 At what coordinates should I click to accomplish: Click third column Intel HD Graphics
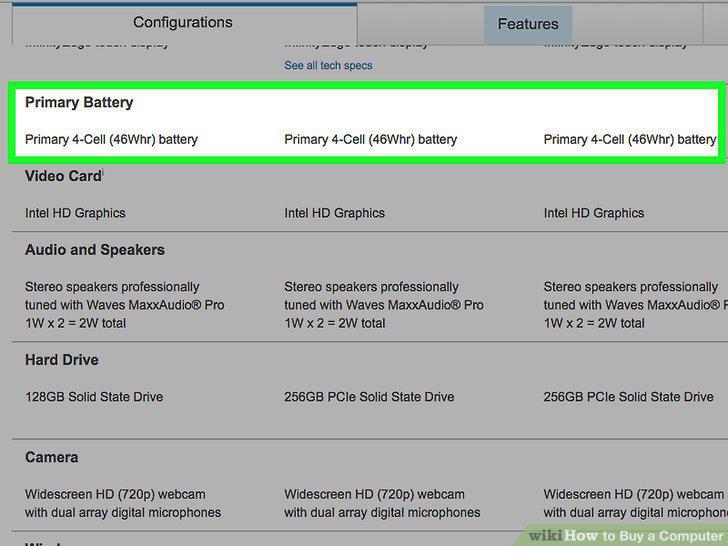pos(594,213)
